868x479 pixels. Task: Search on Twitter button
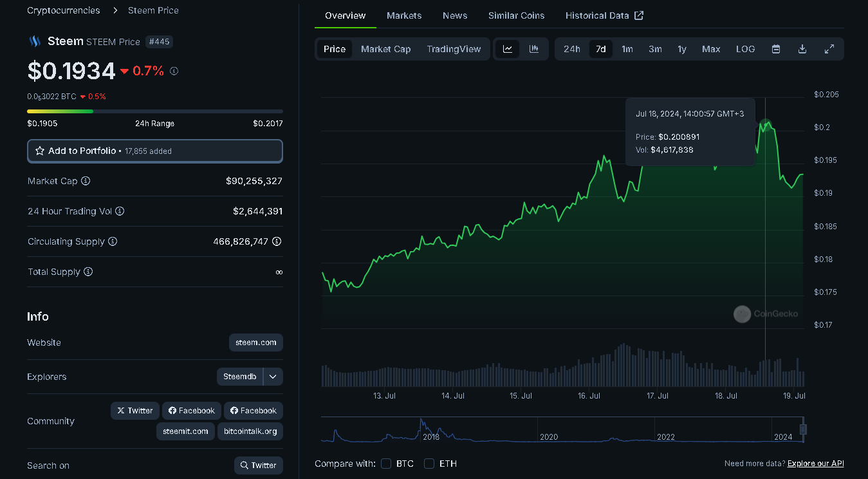[259, 465]
